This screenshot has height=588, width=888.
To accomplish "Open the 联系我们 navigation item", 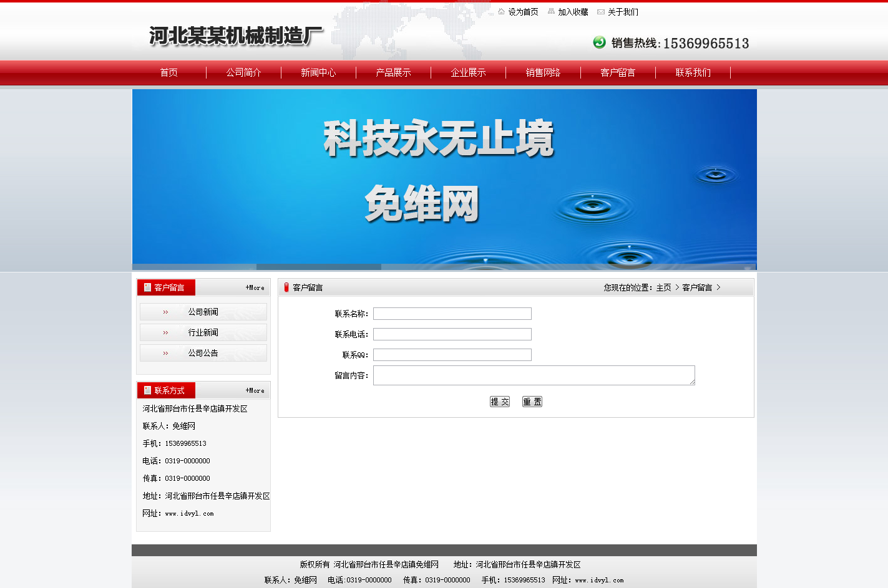I will (693, 73).
